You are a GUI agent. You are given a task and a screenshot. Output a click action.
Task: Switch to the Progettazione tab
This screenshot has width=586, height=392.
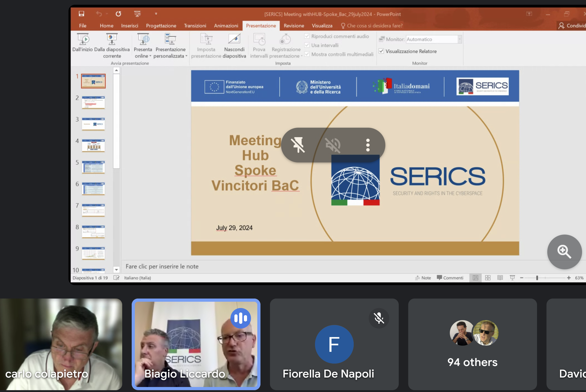coord(161,26)
